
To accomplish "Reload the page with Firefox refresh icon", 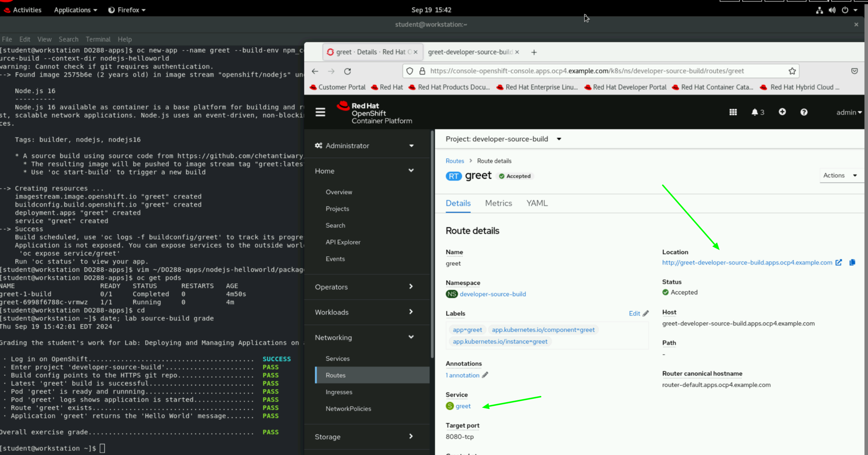I will 347,71.
